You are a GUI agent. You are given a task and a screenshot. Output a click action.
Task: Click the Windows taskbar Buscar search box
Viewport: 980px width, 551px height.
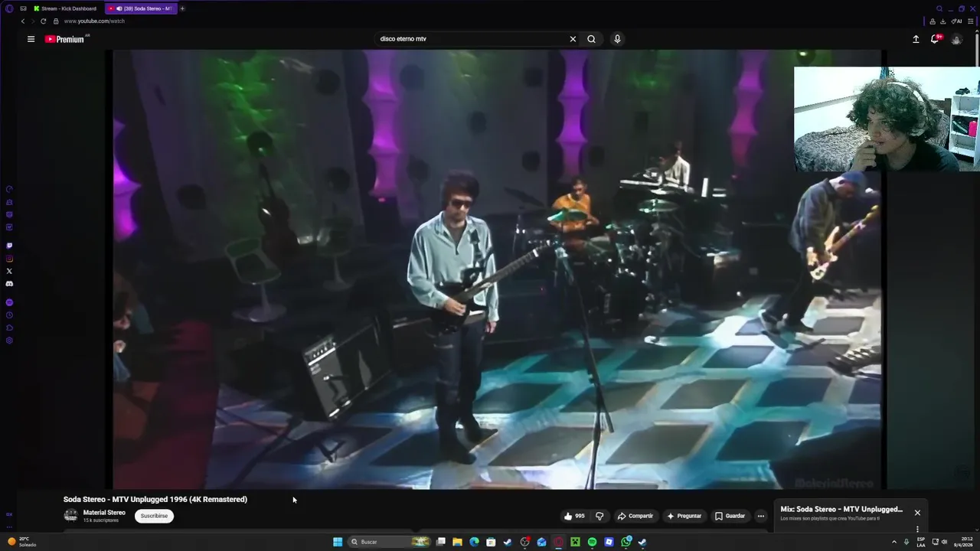tap(389, 542)
